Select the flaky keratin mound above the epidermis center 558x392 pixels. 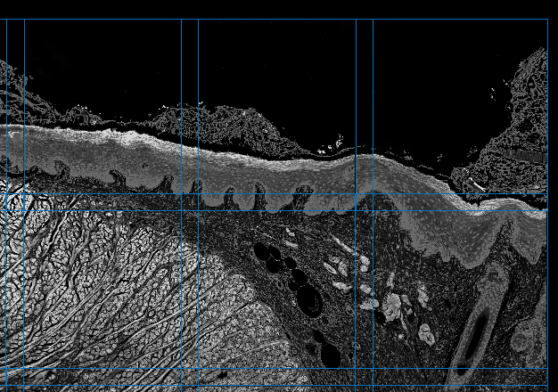point(223,123)
